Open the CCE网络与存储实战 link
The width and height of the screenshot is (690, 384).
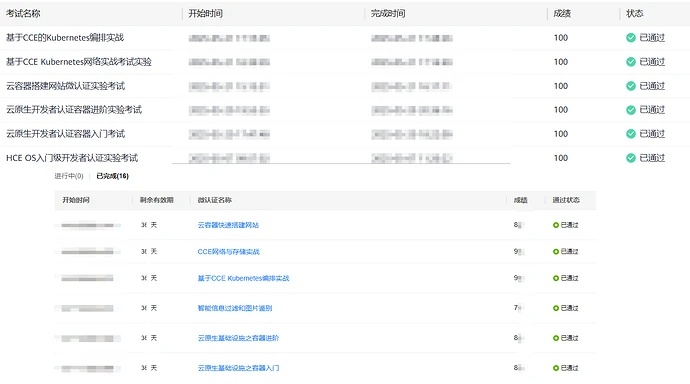228,252
